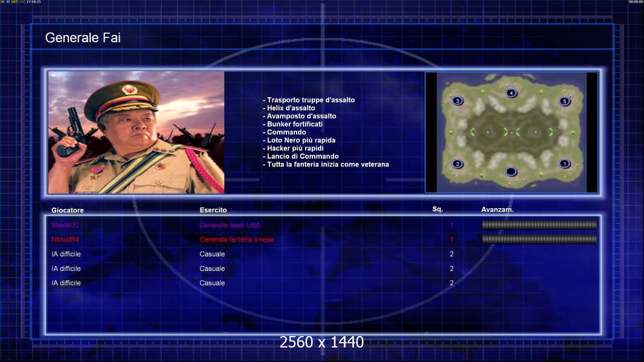The image size is (644, 362).
Task: Click the "Esercito" column header
Action: click(x=213, y=210)
